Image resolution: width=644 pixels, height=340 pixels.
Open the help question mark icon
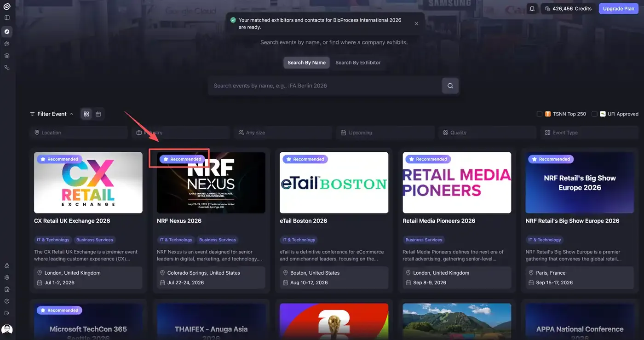pyautogui.click(x=7, y=301)
